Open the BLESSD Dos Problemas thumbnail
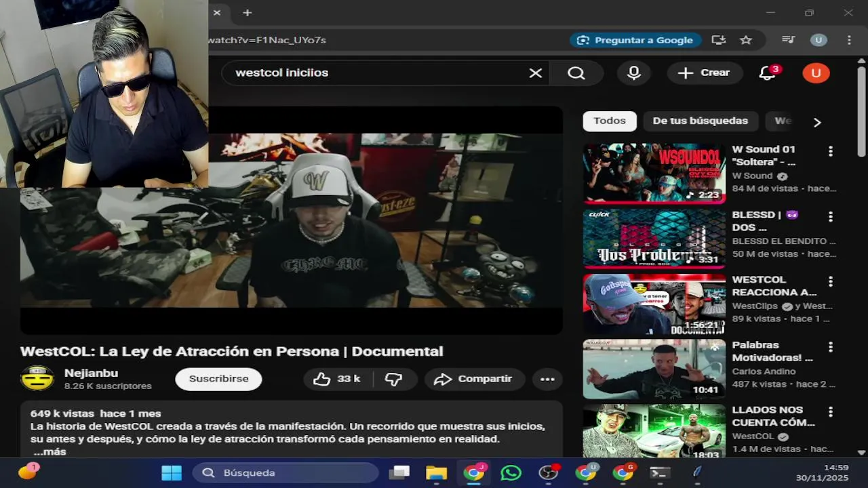This screenshot has width=868, height=488. pyautogui.click(x=654, y=239)
